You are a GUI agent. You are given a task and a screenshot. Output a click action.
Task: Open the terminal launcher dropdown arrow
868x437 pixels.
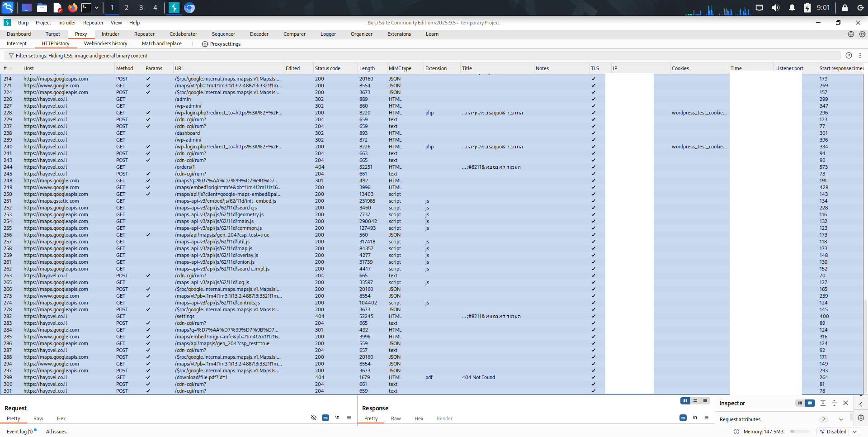97,8
